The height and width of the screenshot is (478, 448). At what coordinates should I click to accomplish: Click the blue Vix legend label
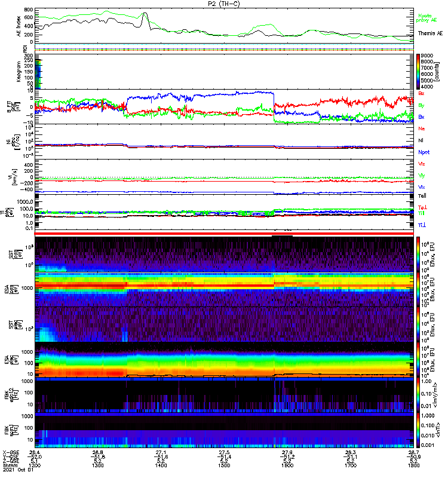(x=421, y=187)
